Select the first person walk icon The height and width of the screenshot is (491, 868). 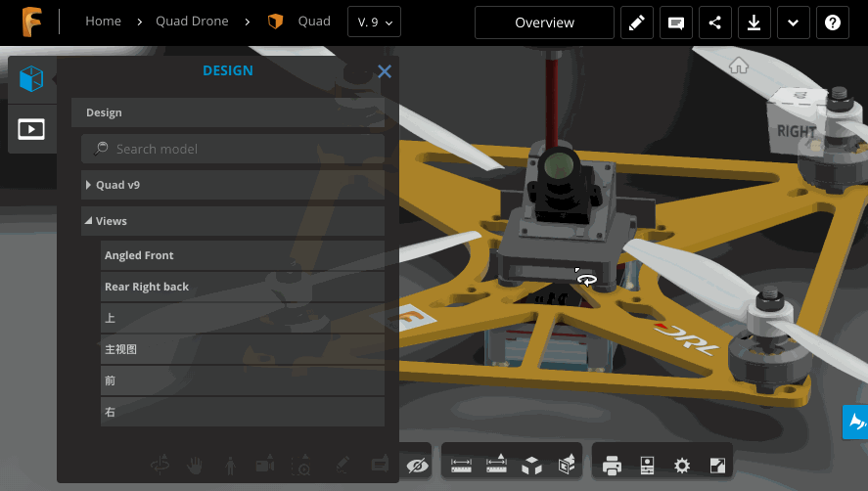point(230,466)
